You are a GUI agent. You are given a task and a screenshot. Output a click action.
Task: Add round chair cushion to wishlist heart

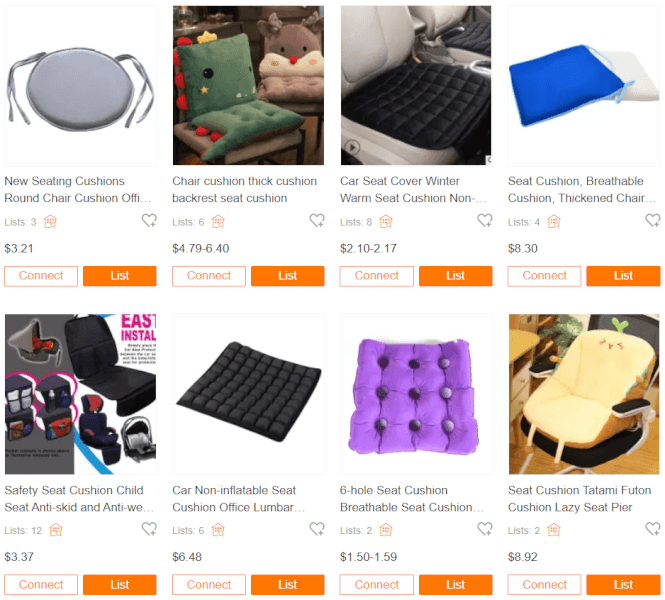pos(149,220)
